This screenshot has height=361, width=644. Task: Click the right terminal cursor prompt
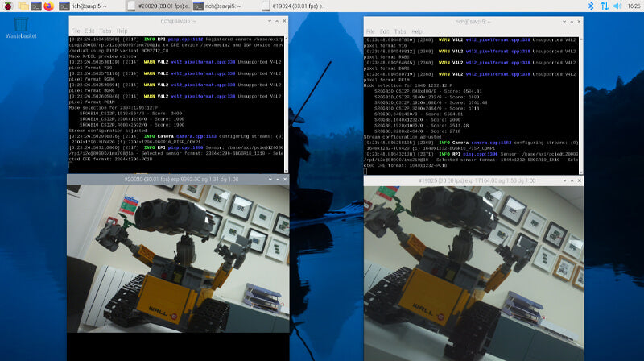pos(365,171)
